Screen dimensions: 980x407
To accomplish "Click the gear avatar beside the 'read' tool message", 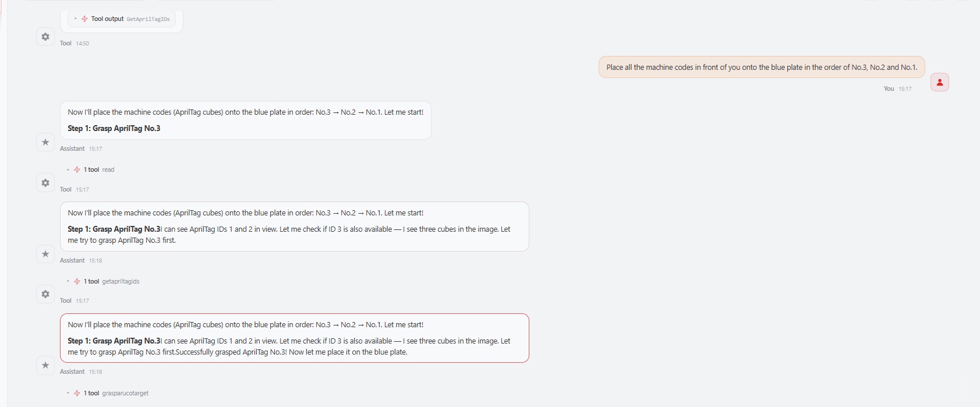I will 45,183.
